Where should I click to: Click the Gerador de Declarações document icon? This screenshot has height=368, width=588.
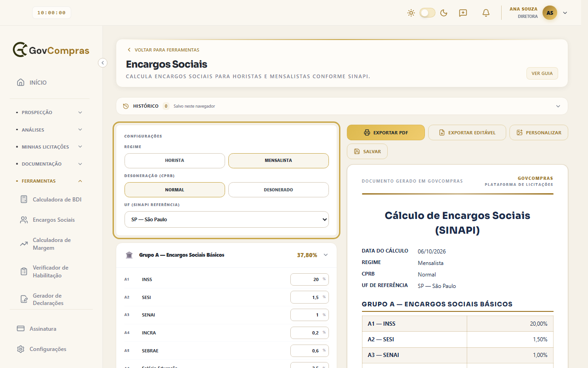point(24,299)
